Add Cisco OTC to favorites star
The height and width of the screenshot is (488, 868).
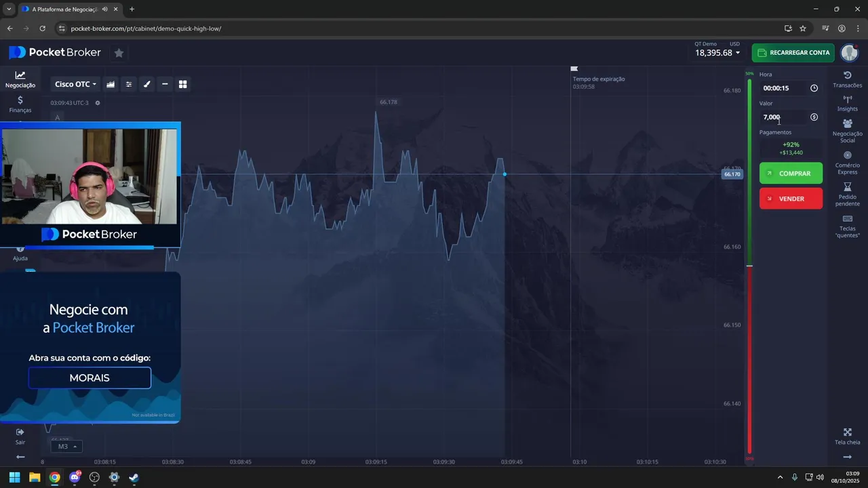point(119,53)
